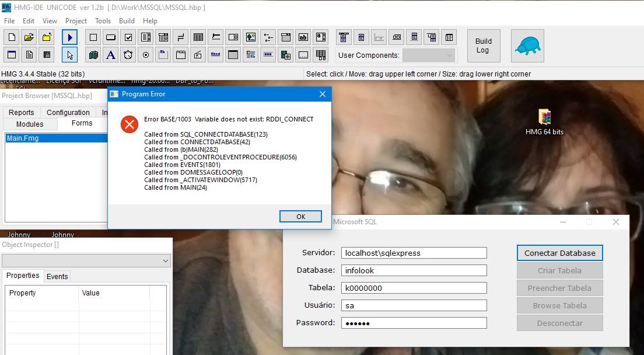644x355 pixels.
Task: Open the Edit menu
Action: [x=29, y=21]
